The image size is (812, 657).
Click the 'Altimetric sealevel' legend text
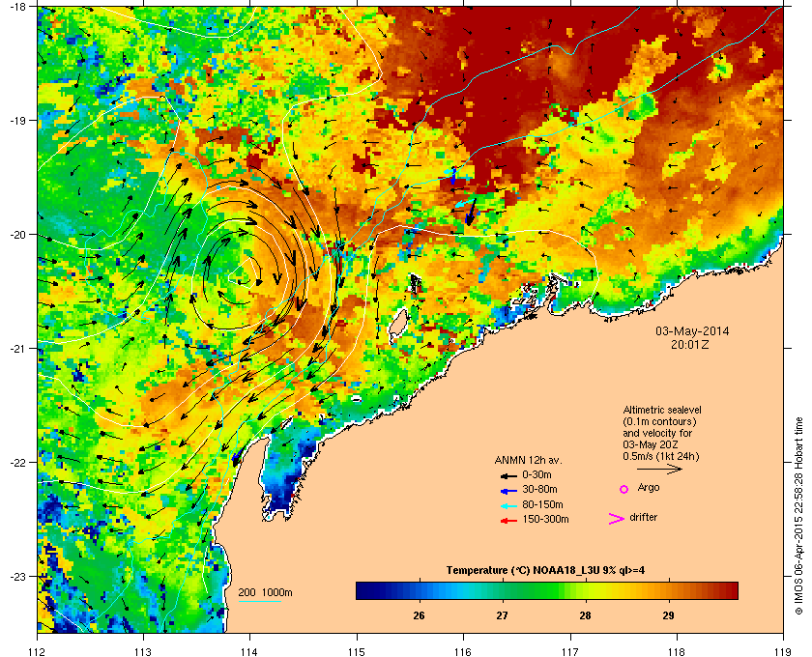pyautogui.click(x=662, y=410)
